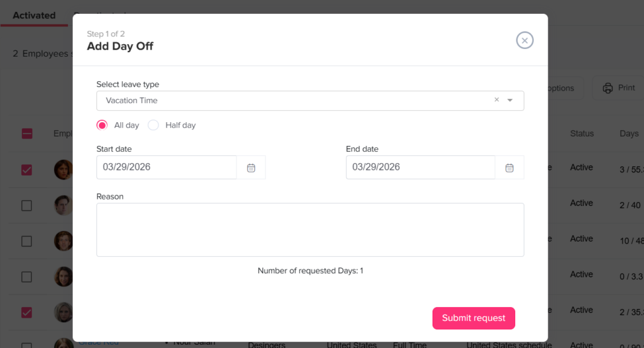Click the first employee avatar thumbnail
Image resolution: width=644 pixels, height=348 pixels.
coord(63,170)
